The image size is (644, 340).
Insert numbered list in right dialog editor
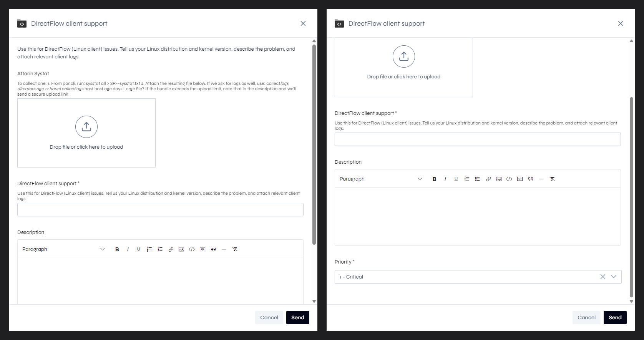coord(467,179)
